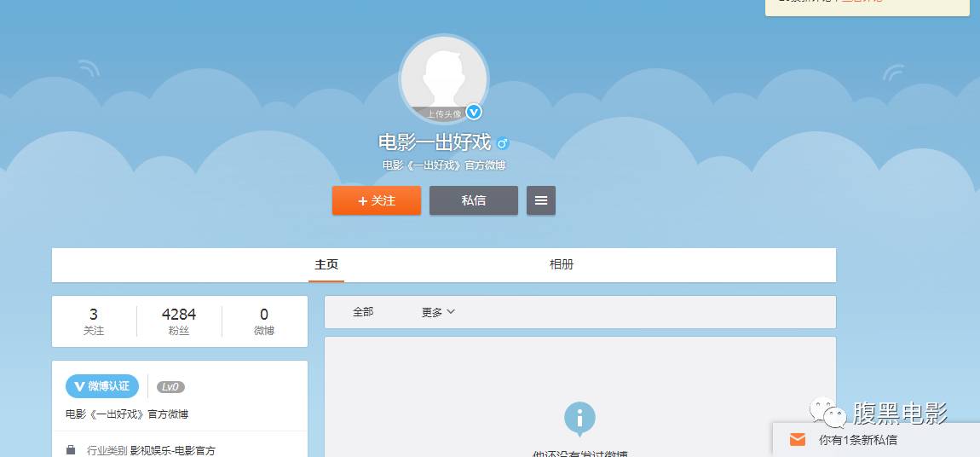This screenshot has width=980, height=457.
Task: Open the 0 微博 posts count
Action: (x=264, y=321)
